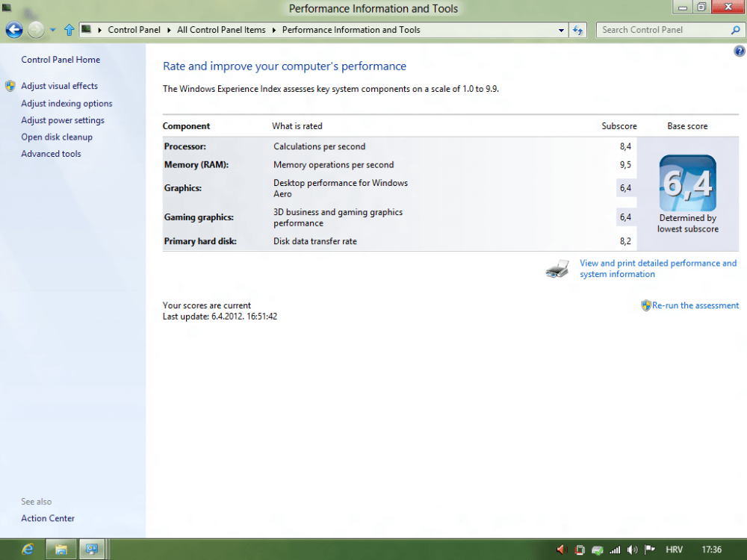The width and height of the screenshot is (747, 560).
Task: Open Action Center under See also
Action: (48, 518)
